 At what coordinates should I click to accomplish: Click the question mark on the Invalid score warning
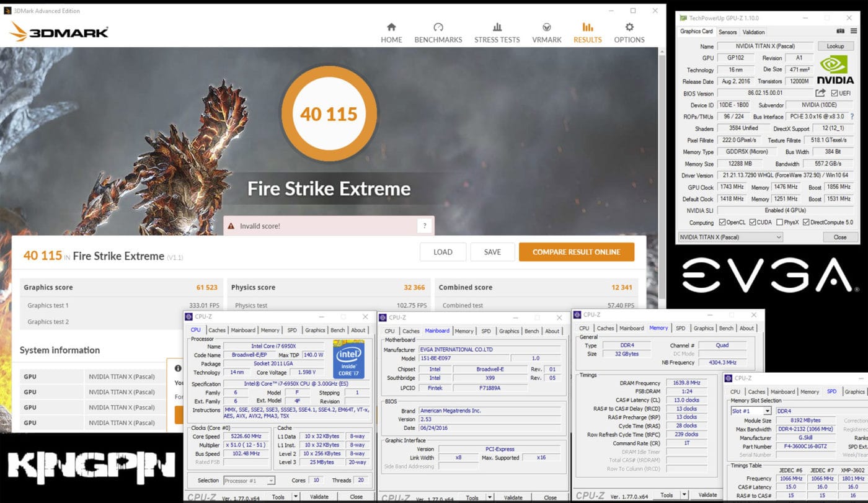pos(425,225)
